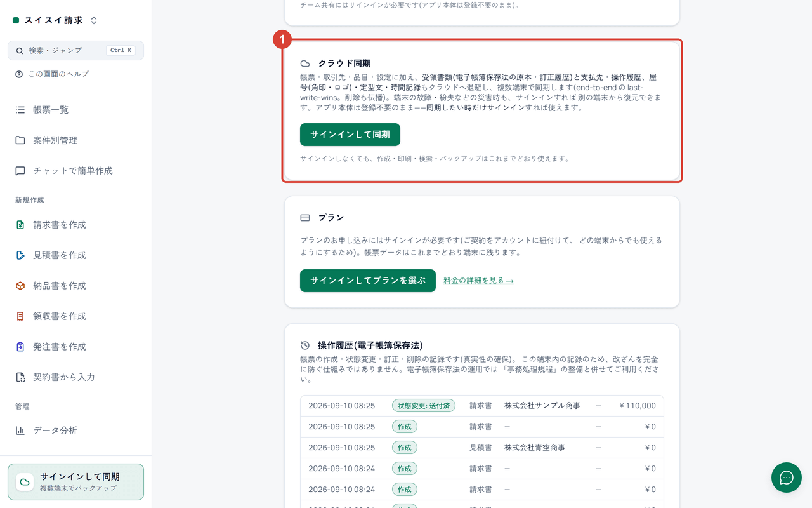Click the 帳票一覧 list icon
The image size is (812, 508).
point(20,110)
